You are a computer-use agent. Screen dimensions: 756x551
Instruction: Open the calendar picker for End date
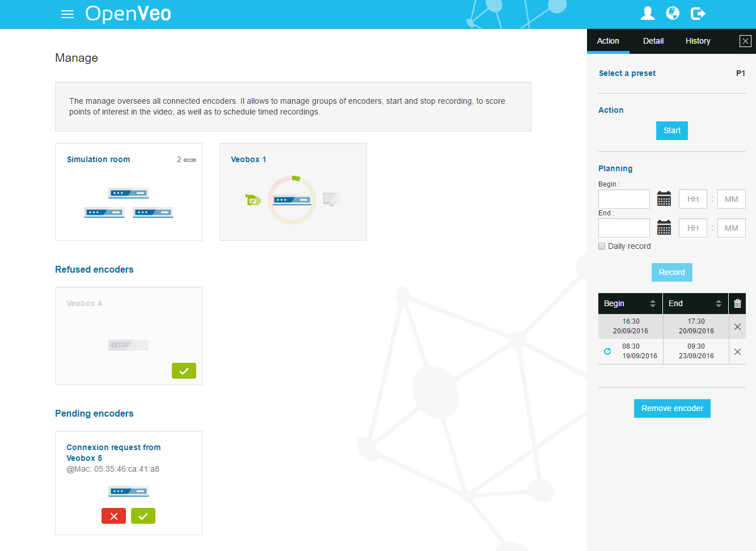pos(664,227)
